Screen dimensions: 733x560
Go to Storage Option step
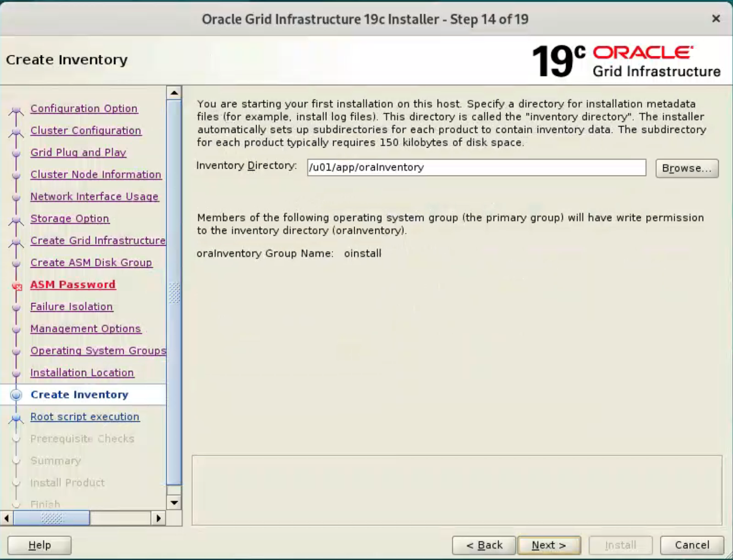tap(70, 219)
